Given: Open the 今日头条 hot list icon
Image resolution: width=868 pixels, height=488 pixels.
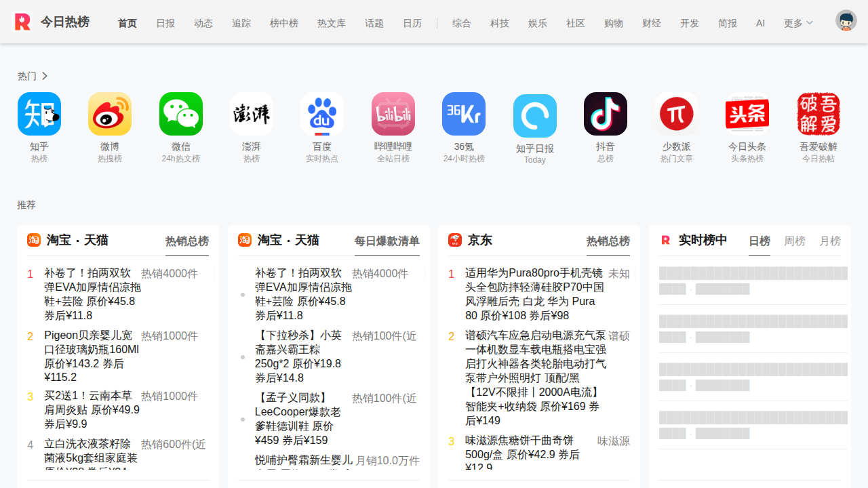Looking at the screenshot, I should (747, 114).
